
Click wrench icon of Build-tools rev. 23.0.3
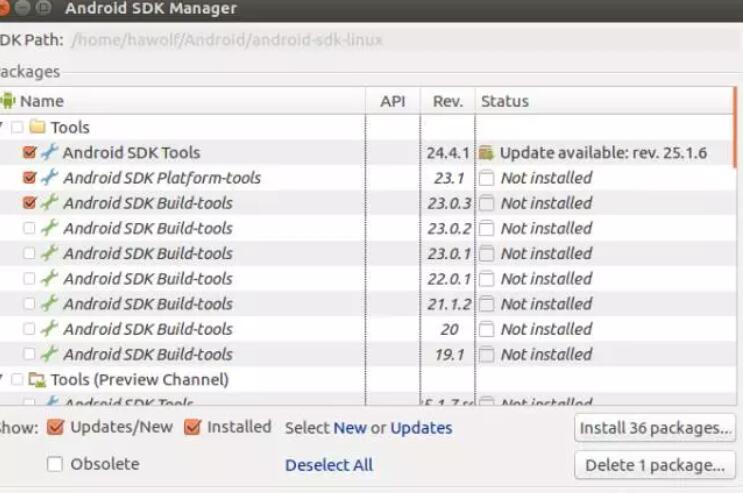click(x=49, y=202)
